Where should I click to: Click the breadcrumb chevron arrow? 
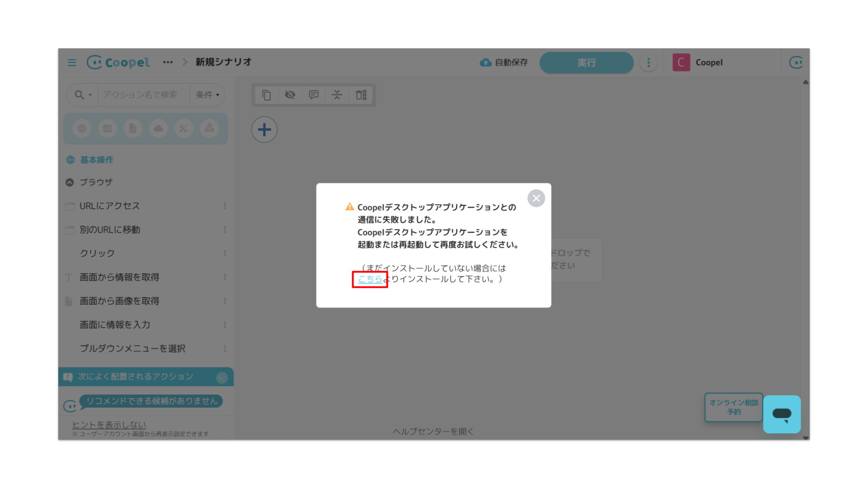tap(185, 62)
